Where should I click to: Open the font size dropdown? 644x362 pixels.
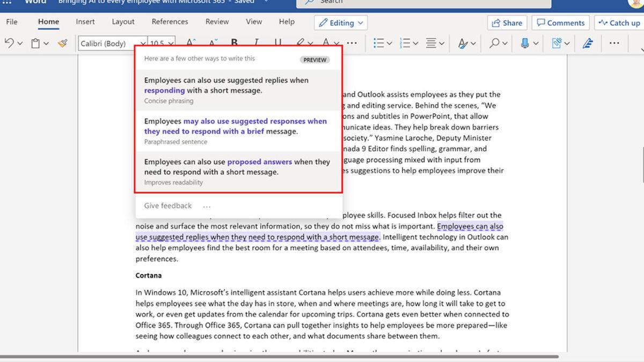pos(171,43)
